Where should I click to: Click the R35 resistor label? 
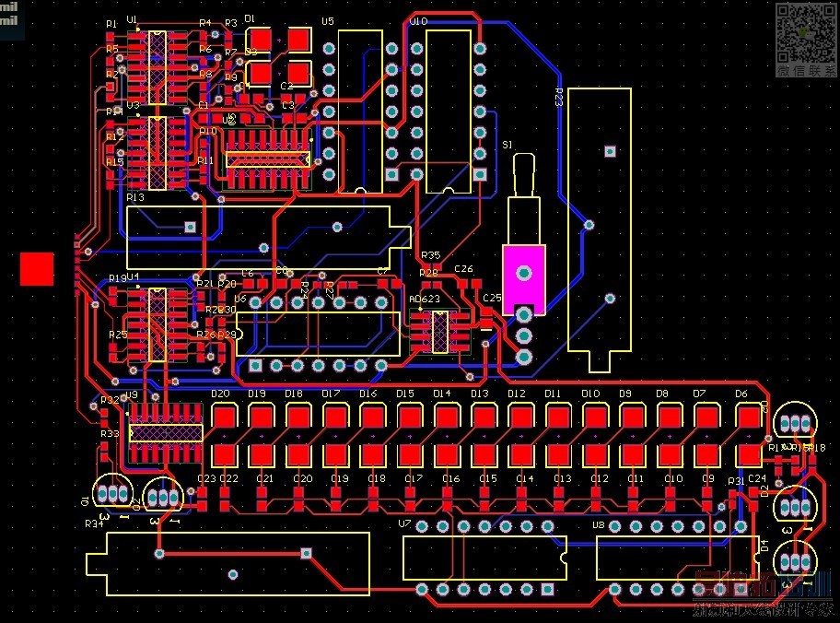(431, 255)
